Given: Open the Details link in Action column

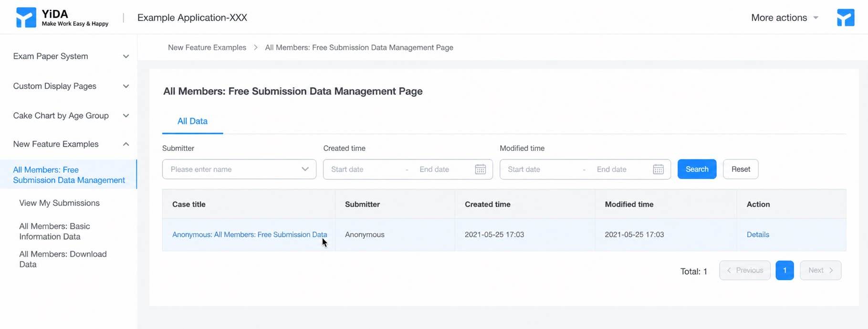Looking at the screenshot, I should pyautogui.click(x=758, y=234).
